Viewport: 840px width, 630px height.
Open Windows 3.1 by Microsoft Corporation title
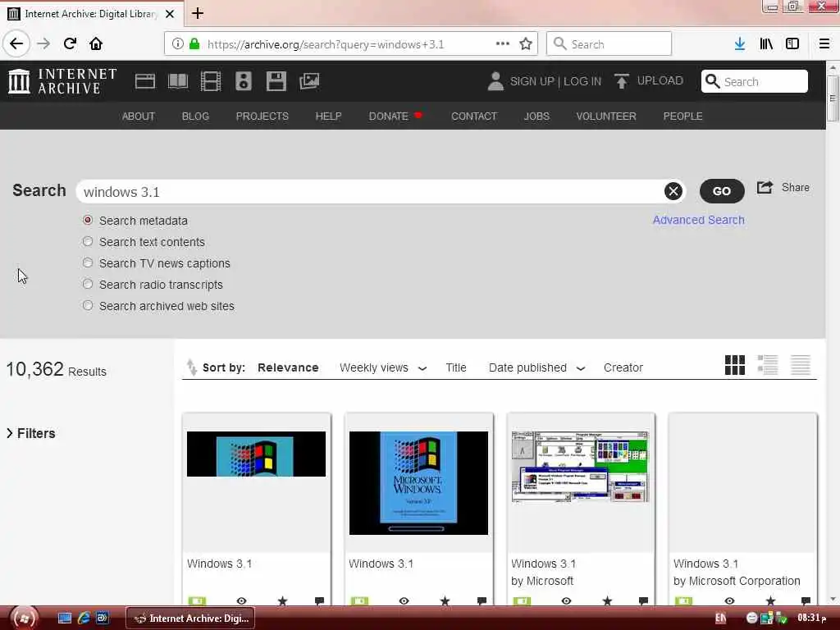click(x=705, y=564)
